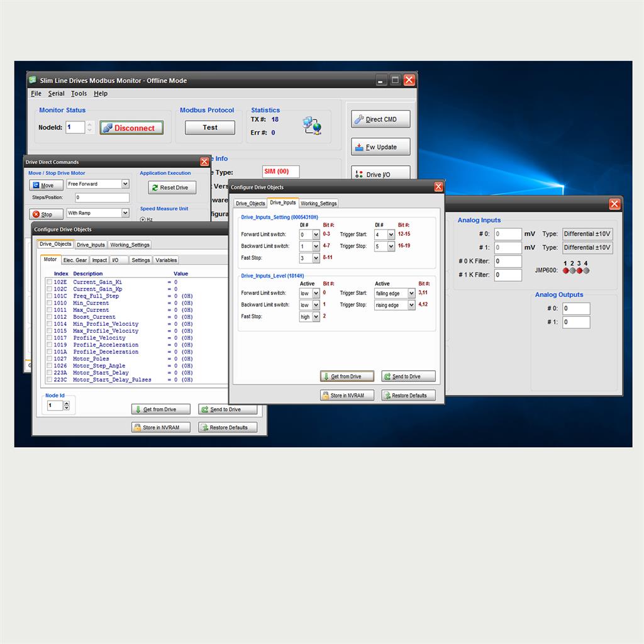Switch to the Working_Settings tab
Screen dimensions: 644x644
[x=319, y=203]
